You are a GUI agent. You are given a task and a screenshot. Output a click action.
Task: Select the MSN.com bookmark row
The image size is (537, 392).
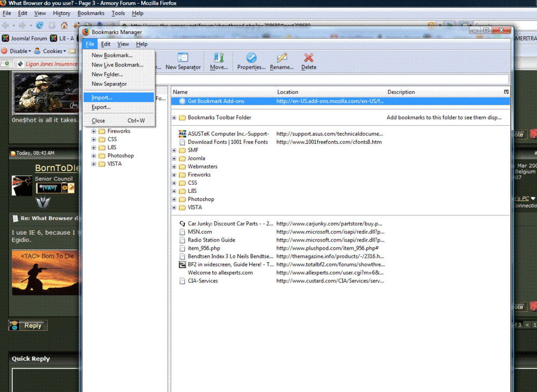(200, 232)
